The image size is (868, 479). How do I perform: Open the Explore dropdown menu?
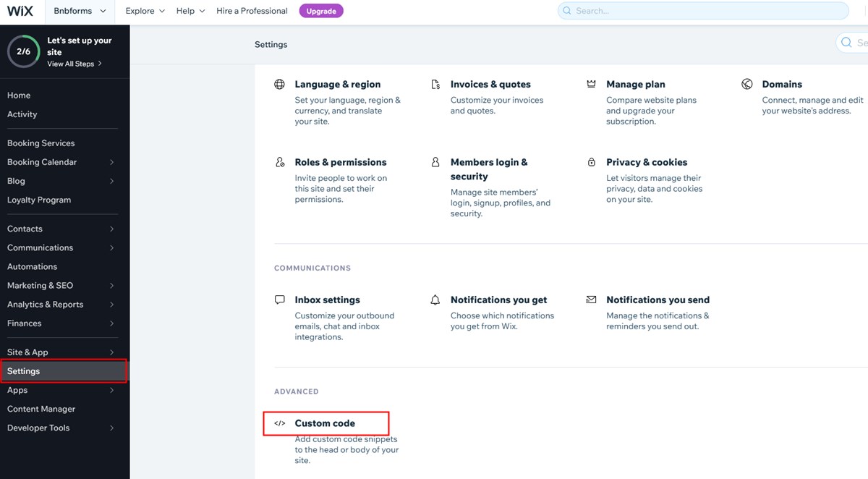click(145, 11)
